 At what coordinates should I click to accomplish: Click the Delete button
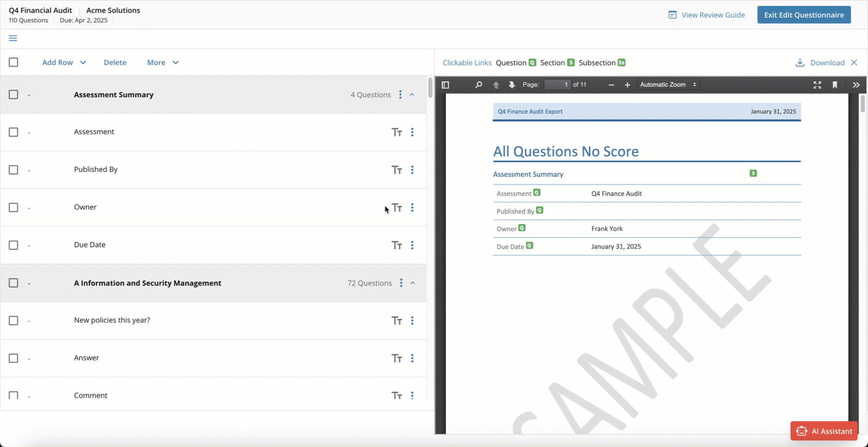click(x=115, y=62)
